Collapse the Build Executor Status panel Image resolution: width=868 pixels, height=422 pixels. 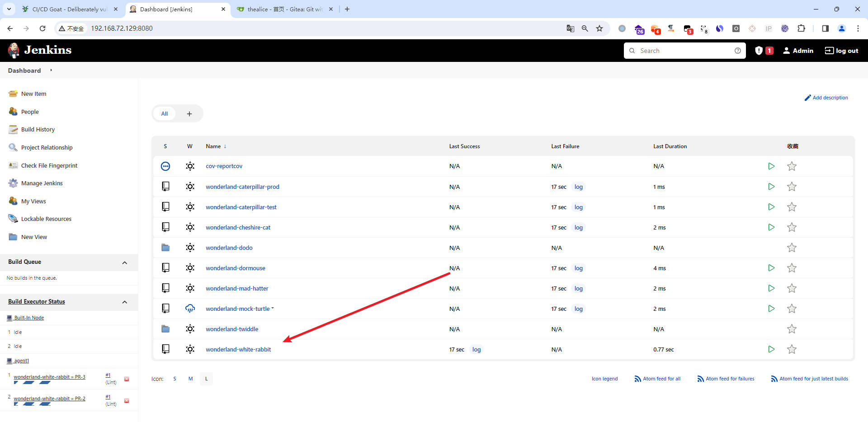pyautogui.click(x=125, y=302)
